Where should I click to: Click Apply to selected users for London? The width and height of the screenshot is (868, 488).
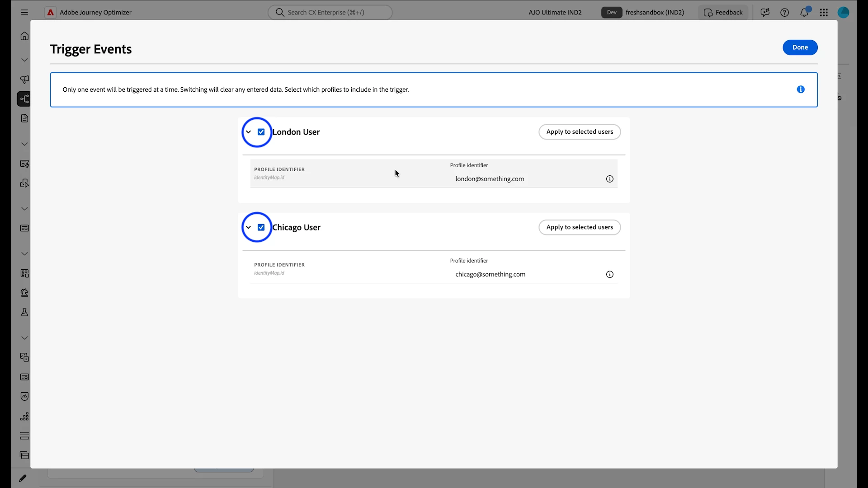click(580, 132)
